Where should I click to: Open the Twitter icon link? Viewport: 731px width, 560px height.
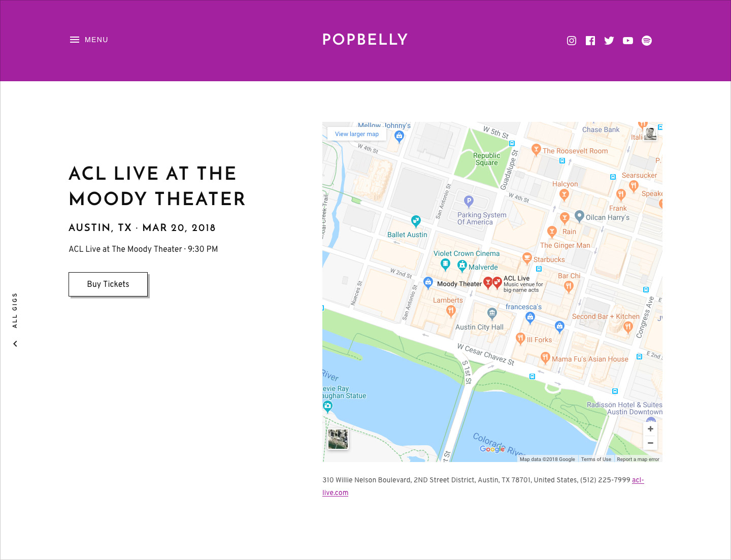click(x=609, y=41)
